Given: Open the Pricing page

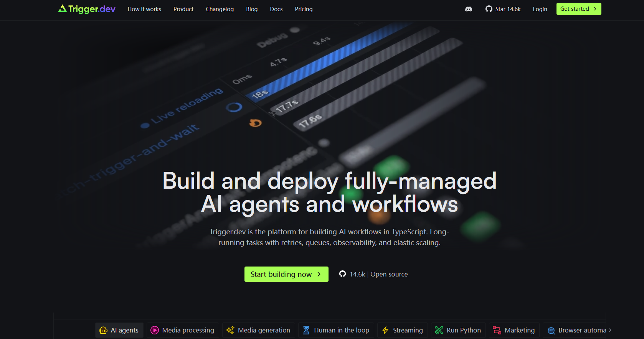Looking at the screenshot, I should point(304,9).
